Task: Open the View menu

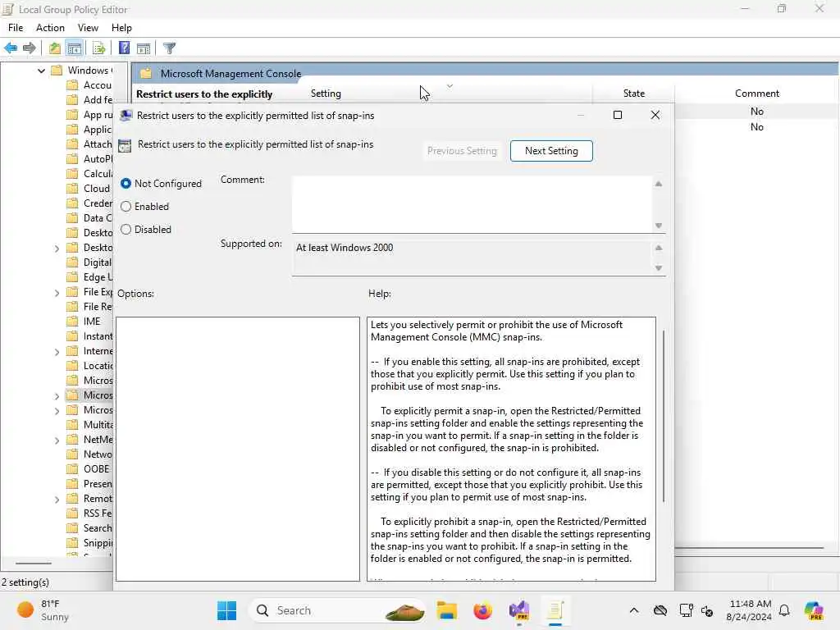Action: click(x=88, y=28)
